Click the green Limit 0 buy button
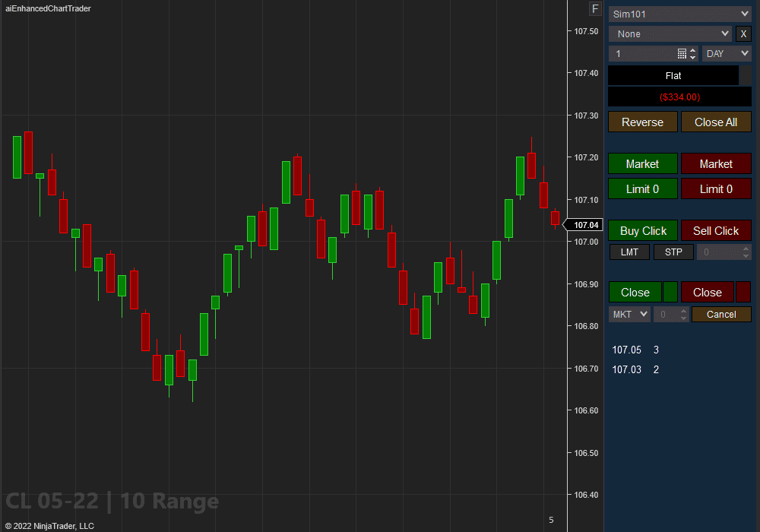This screenshot has width=760, height=532. tap(642, 188)
